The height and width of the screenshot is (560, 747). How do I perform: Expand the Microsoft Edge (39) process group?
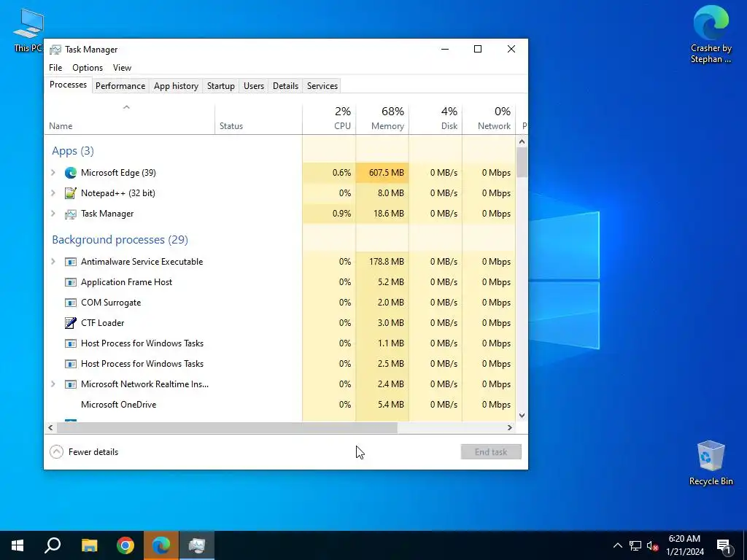pos(53,173)
